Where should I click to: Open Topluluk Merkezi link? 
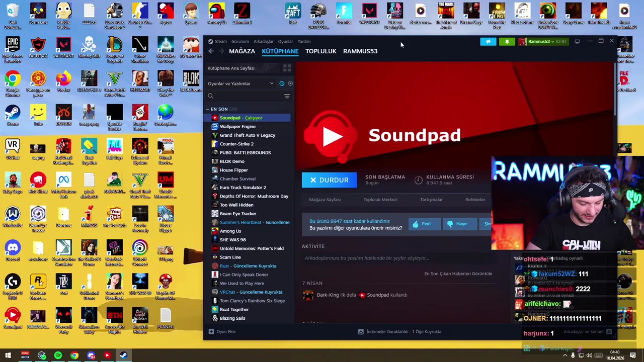click(x=380, y=200)
